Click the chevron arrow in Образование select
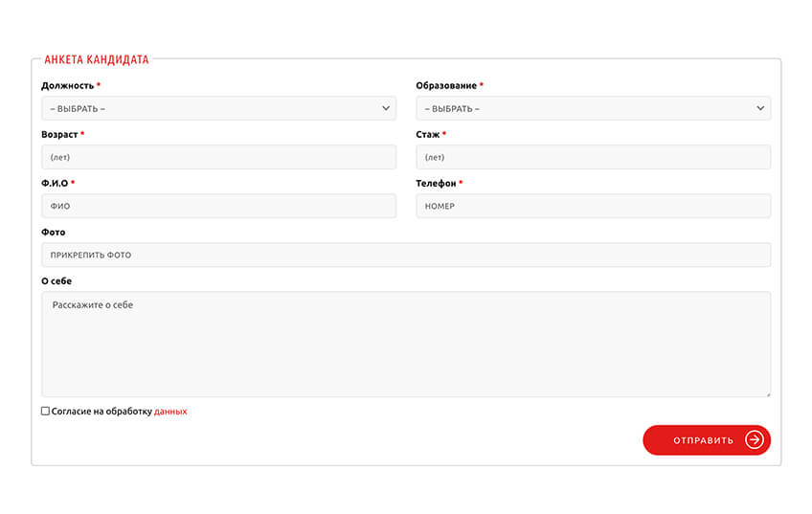Screen dimensions: 812x514 pyautogui.click(x=760, y=108)
